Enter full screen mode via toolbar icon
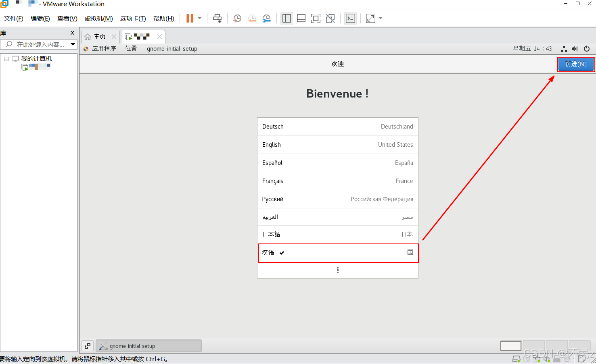596x364 pixels. [x=316, y=19]
